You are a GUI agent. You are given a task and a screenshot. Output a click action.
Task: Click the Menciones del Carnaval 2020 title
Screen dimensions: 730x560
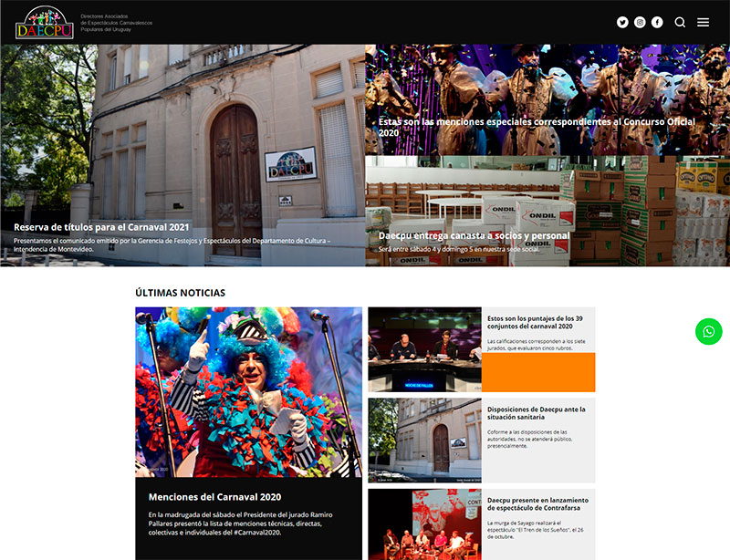[x=214, y=497]
